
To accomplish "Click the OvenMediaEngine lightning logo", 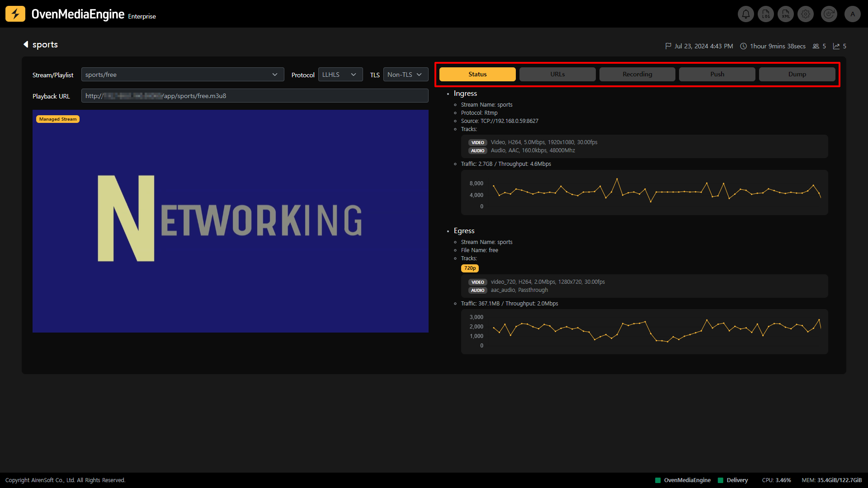I will pyautogui.click(x=15, y=14).
